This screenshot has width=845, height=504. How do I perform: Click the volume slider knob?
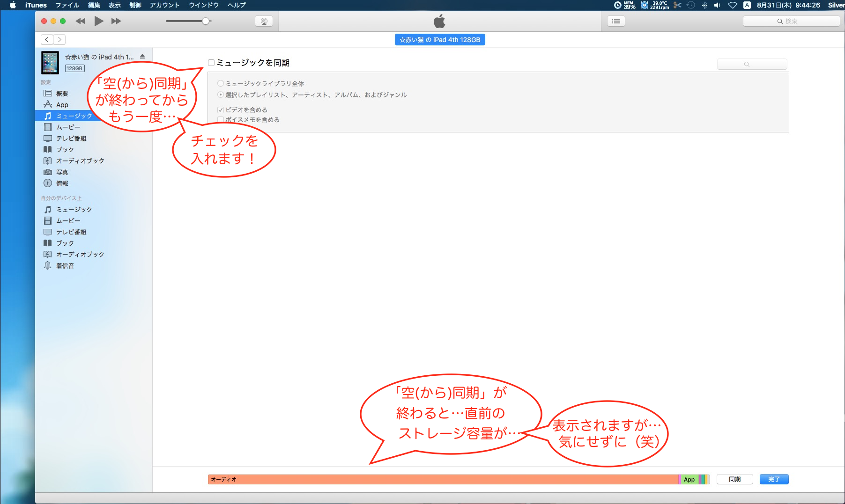coord(206,21)
